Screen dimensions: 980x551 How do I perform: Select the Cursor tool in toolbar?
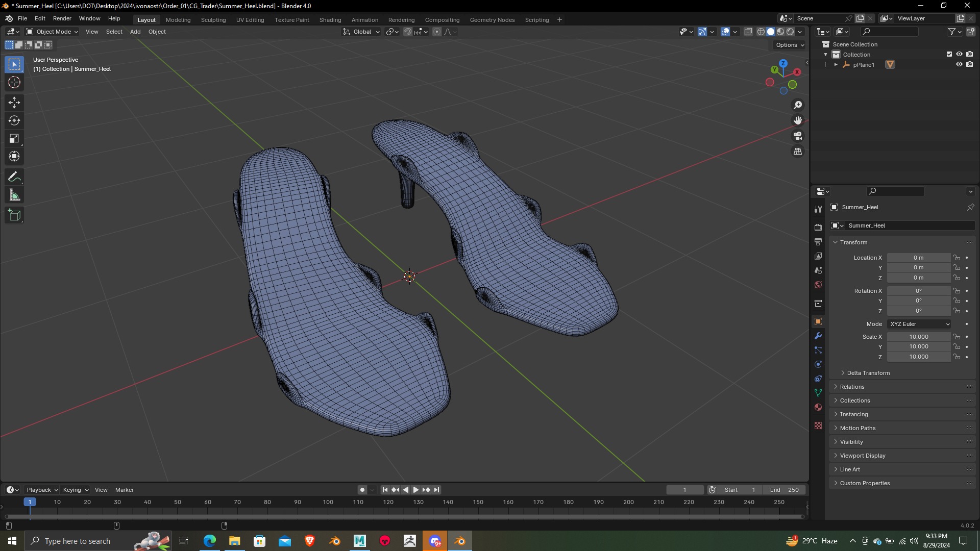pyautogui.click(x=14, y=82)
